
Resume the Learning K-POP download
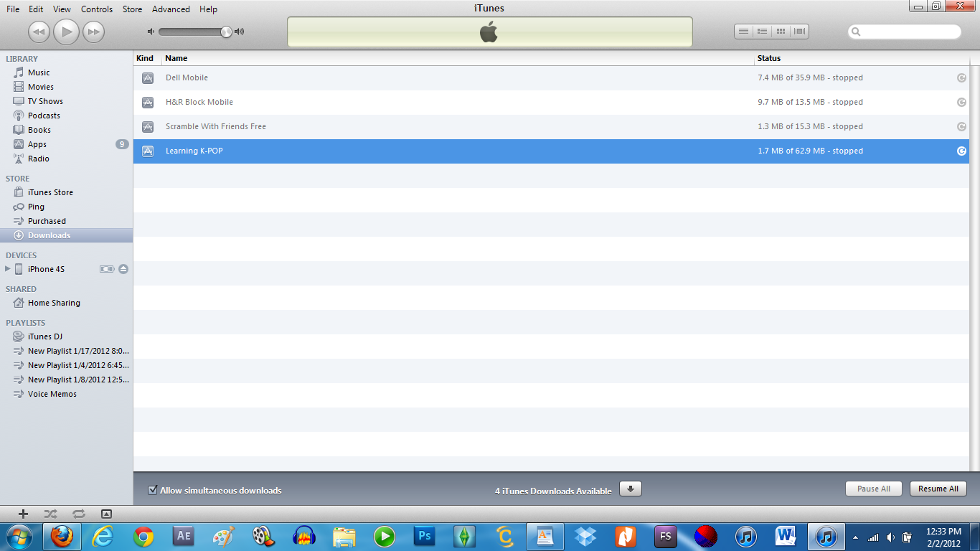pos(961,151)
